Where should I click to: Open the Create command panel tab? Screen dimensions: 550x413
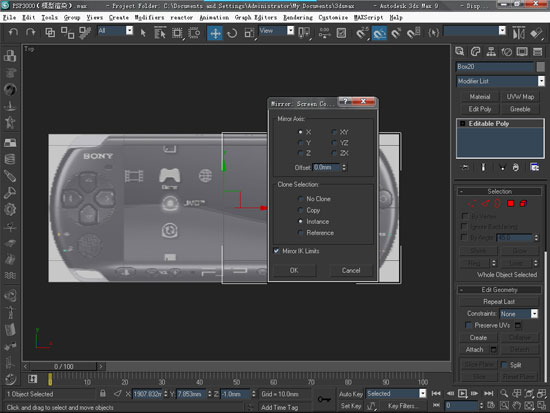(x=460, y=52)
